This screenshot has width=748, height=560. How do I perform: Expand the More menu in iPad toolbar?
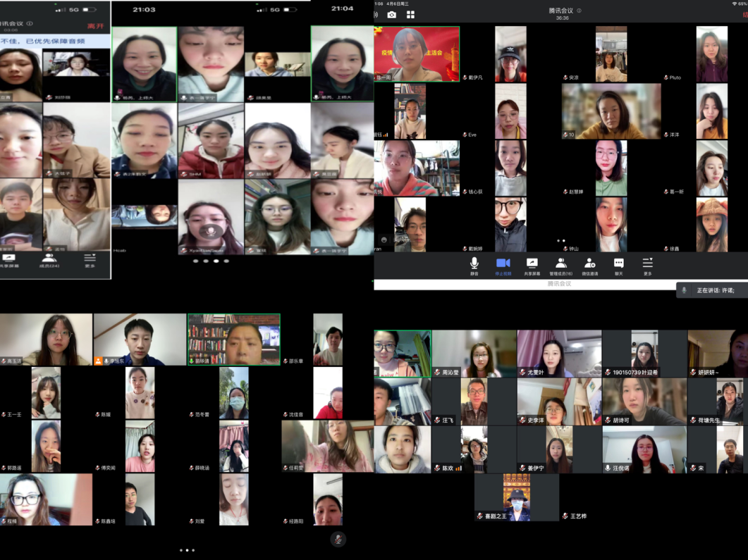pos(647,266)
